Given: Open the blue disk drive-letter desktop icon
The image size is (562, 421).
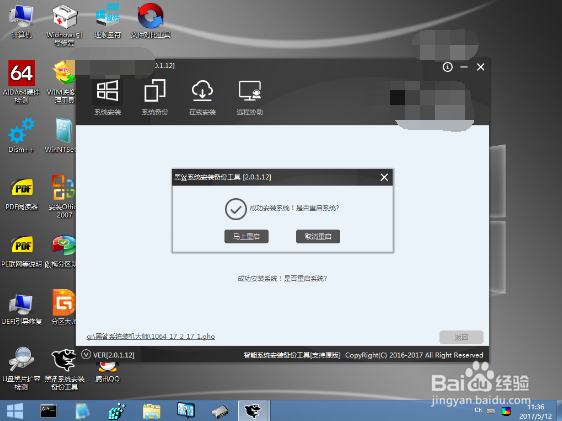Looking at the screenshot, I should click(108, 21).
